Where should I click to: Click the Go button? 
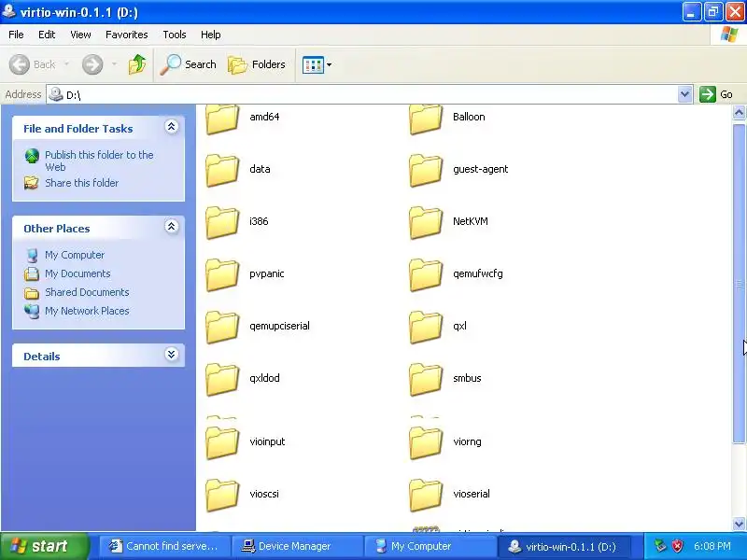click(x=716, y=94)
